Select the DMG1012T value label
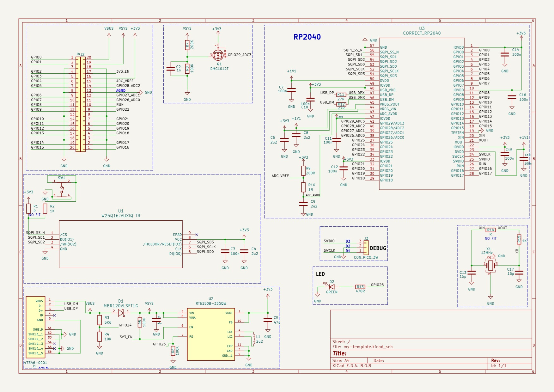554x392 pixels. pyautogui.click(x=219, y=69)
